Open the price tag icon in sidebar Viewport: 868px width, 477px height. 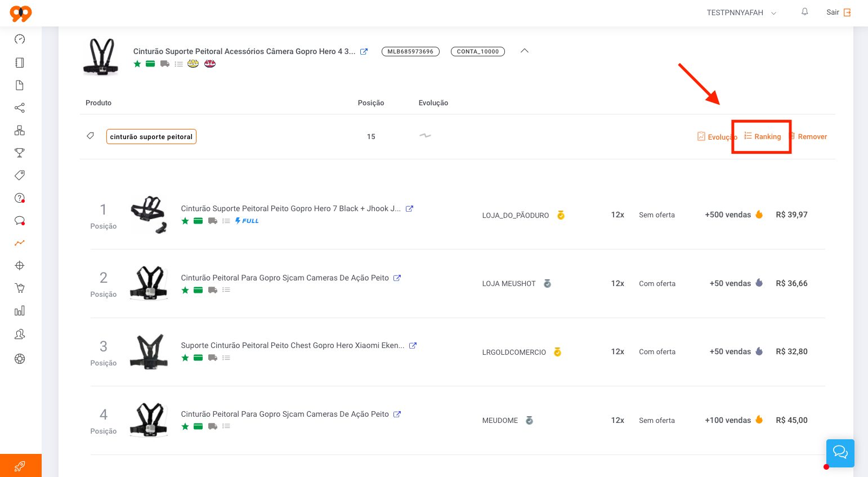tap(20, 175)
